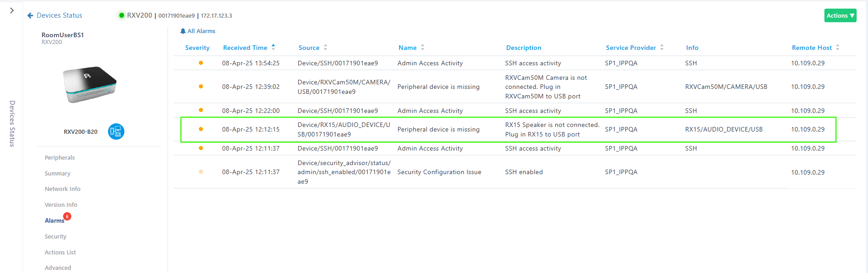This screenshot has height=273, width=868.
Task: Click severity dot of 12:22:00 alarm
Action: click(201, 110)
